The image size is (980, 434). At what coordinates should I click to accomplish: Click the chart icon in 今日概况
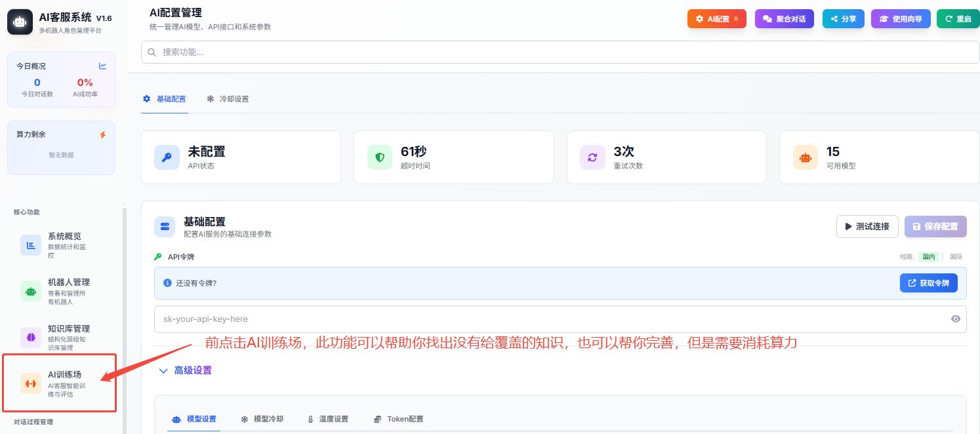coord(102,66)
